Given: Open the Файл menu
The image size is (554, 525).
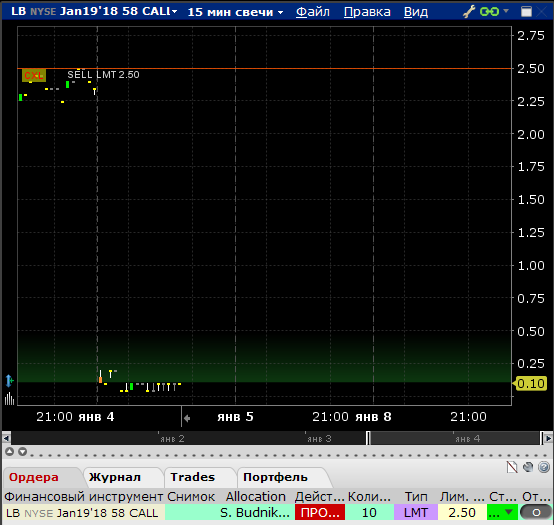Looking at the screenshot, I should pyautogui.click(x=313, y=12).
